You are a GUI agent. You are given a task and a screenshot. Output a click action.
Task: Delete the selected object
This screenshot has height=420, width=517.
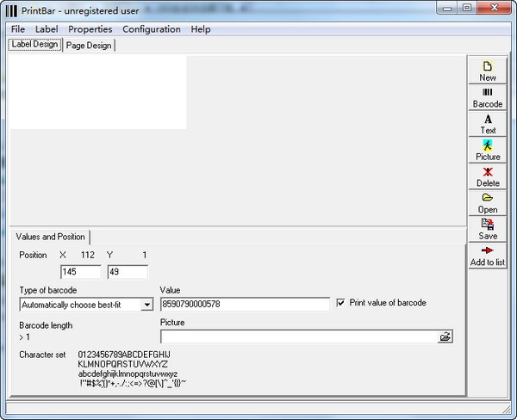(488, 176)
